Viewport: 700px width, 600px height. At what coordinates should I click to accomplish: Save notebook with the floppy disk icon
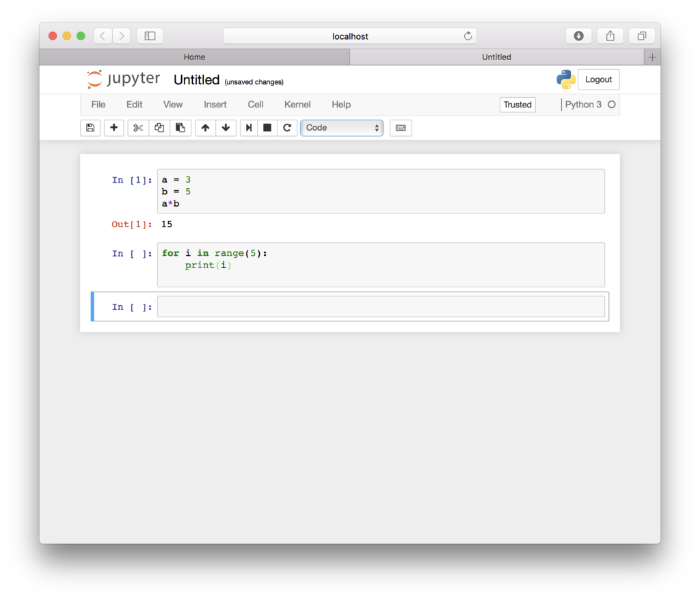point(90,128)
